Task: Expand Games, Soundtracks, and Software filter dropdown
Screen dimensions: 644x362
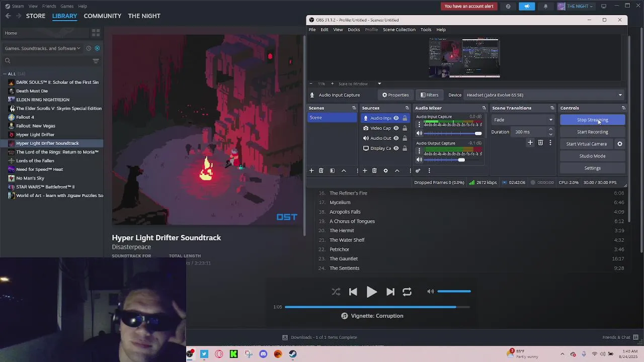Action: 43,48
